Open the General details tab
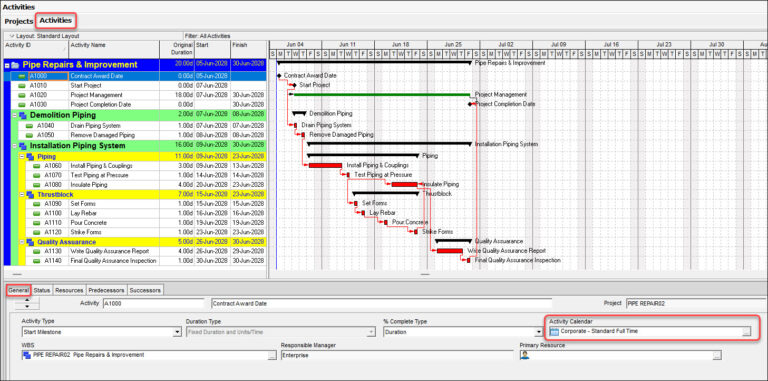Viewport: 768px width, 381px height. (19, 290)
